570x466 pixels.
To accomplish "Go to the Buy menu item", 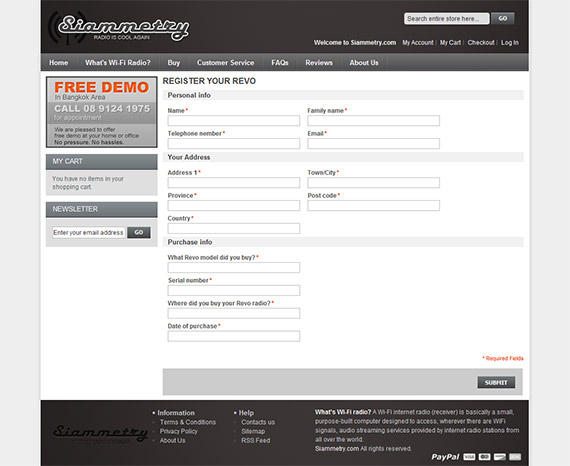I will [174, 63].
